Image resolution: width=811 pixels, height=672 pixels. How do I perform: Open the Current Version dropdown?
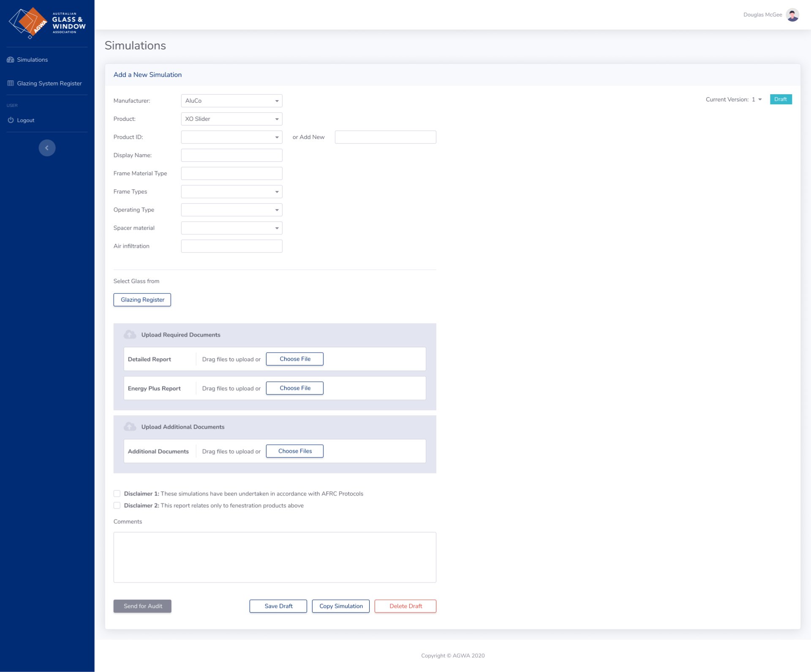click(756, 100)
